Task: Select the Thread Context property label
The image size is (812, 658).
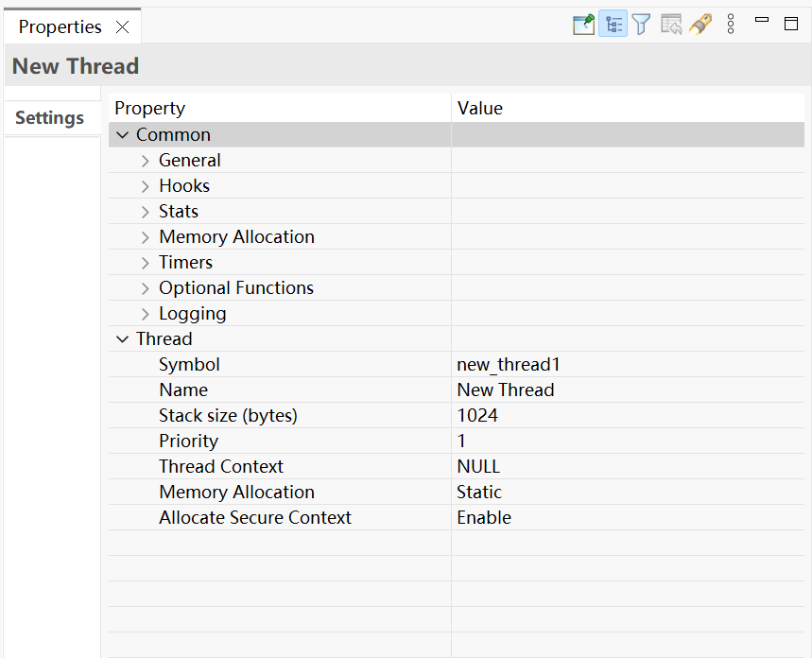Action: 221,466
